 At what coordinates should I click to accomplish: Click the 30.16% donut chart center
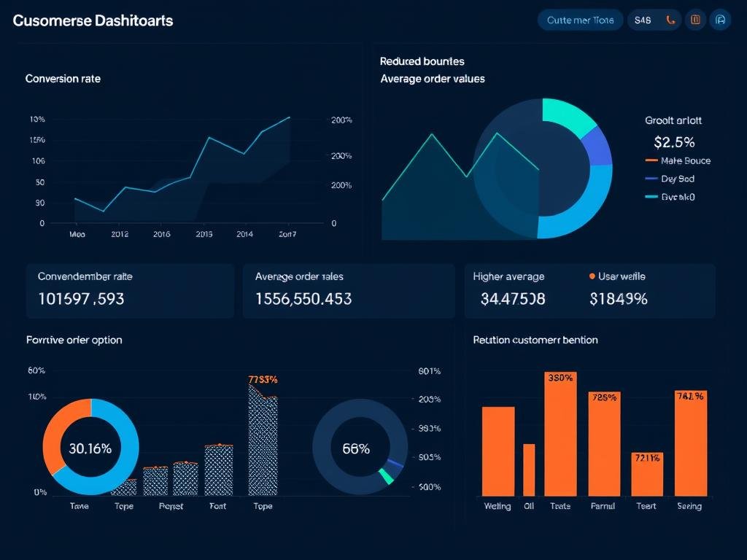[x=90, y=448]
